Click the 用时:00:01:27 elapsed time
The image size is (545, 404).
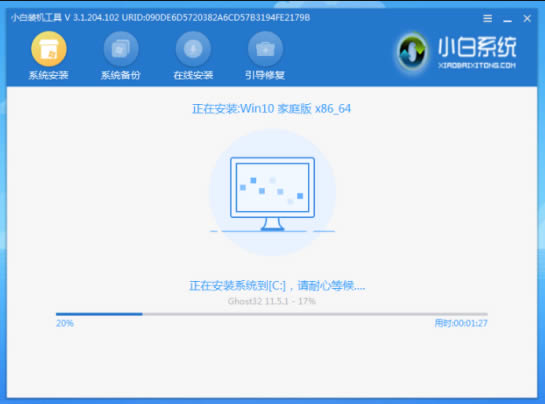point(461,323)
